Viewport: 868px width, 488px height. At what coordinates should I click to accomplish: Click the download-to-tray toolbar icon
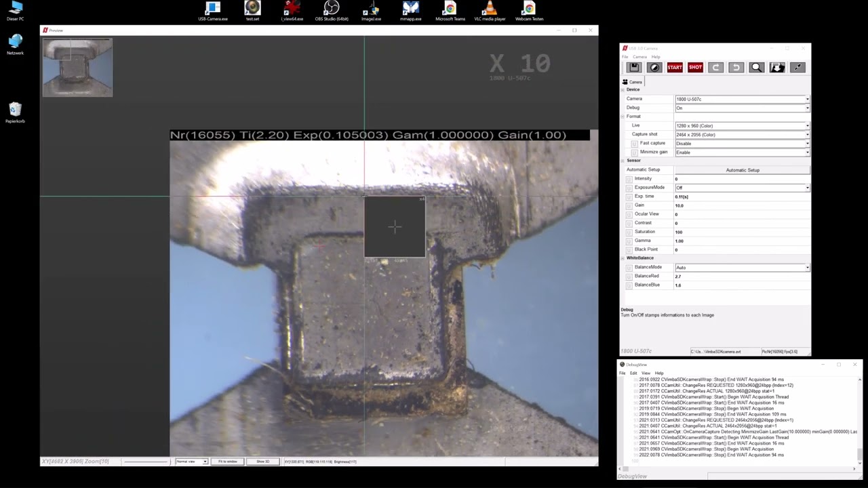coord(777,67)
